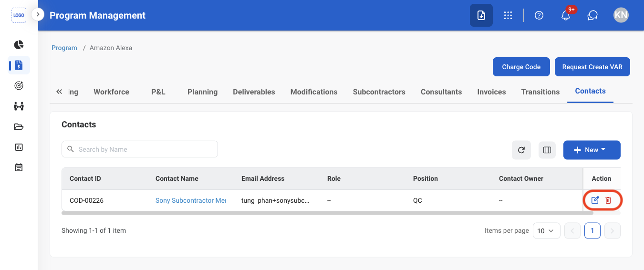
Task: Open items per page dropdown
Action: pyautogui.click(x=546, y=231)
